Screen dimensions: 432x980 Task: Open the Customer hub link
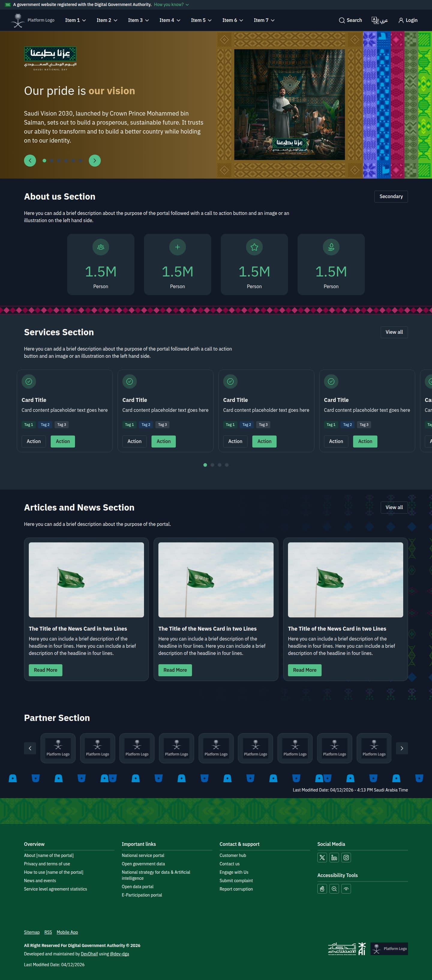233,855
